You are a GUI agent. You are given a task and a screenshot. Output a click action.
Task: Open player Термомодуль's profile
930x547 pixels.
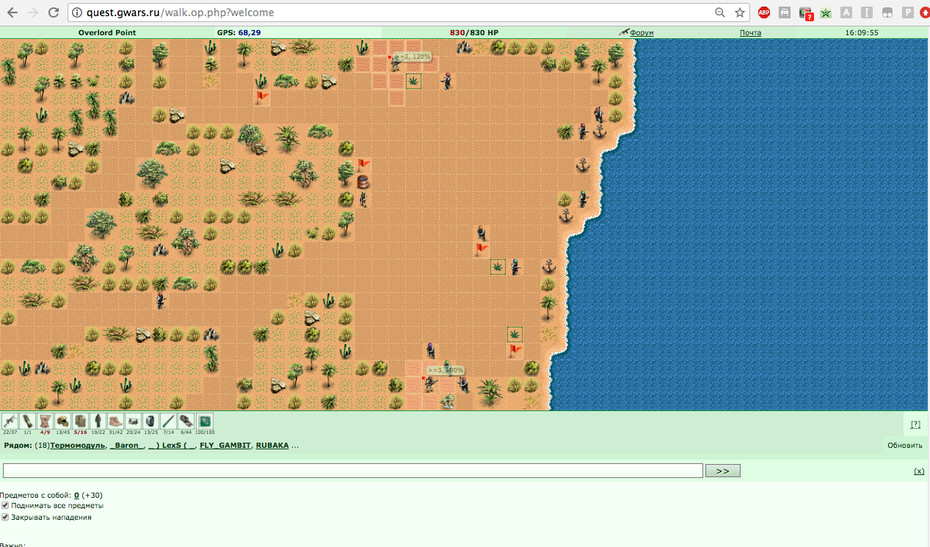point(77,445)
